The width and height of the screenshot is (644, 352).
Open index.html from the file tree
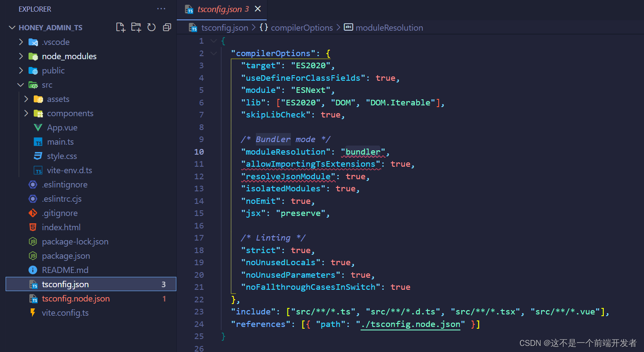(x=61, y=227)
